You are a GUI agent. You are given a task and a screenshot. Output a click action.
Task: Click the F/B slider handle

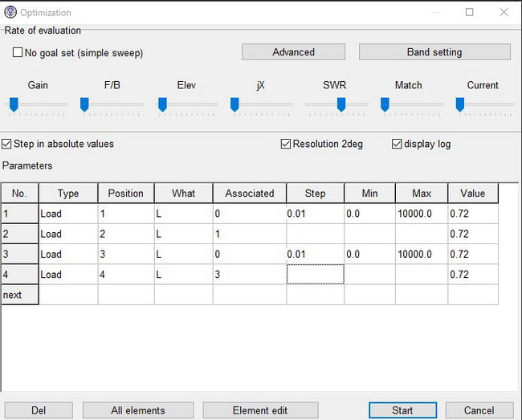pos(85,104)
